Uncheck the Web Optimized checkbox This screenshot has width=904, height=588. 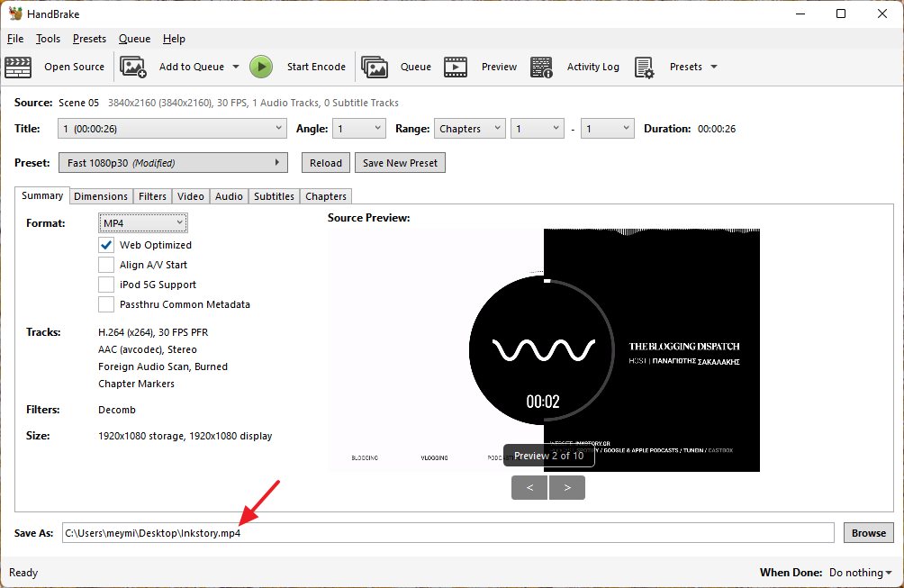pos(106,245)
